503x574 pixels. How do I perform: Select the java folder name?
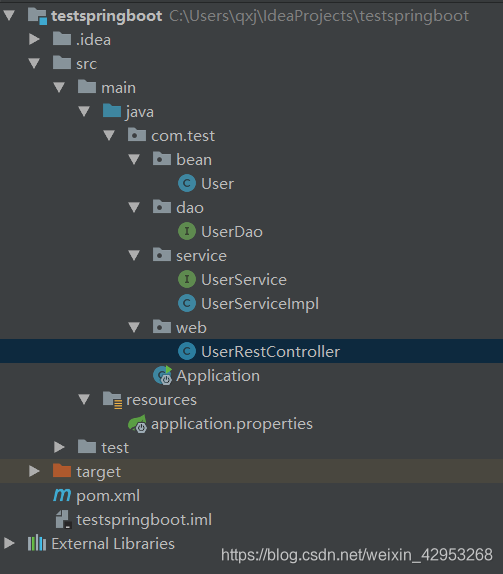click(140, 112)
